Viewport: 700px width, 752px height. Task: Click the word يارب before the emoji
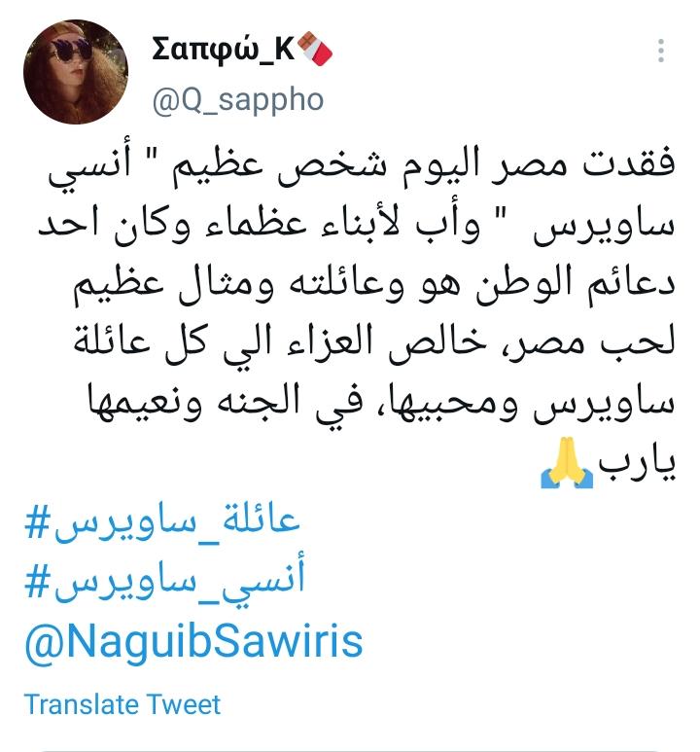(x=636, y=463)
